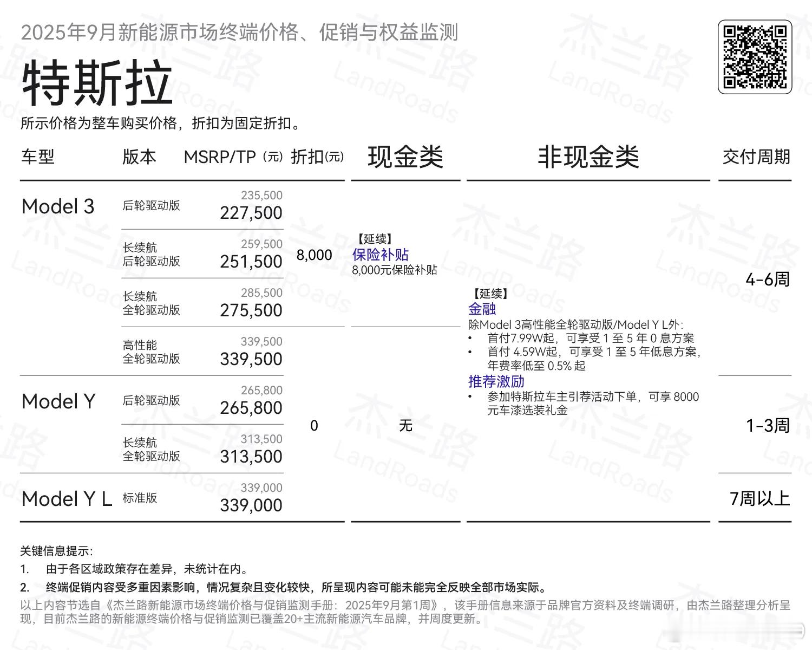Select the 交付周期 column header

tap(756, 157)
